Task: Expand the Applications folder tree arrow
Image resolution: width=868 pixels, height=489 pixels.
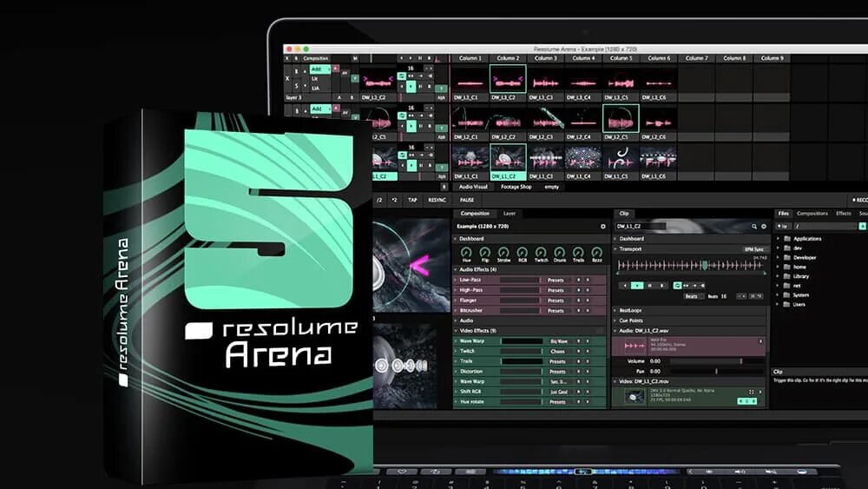Action: pyautogui.click(x=779, y=239)
